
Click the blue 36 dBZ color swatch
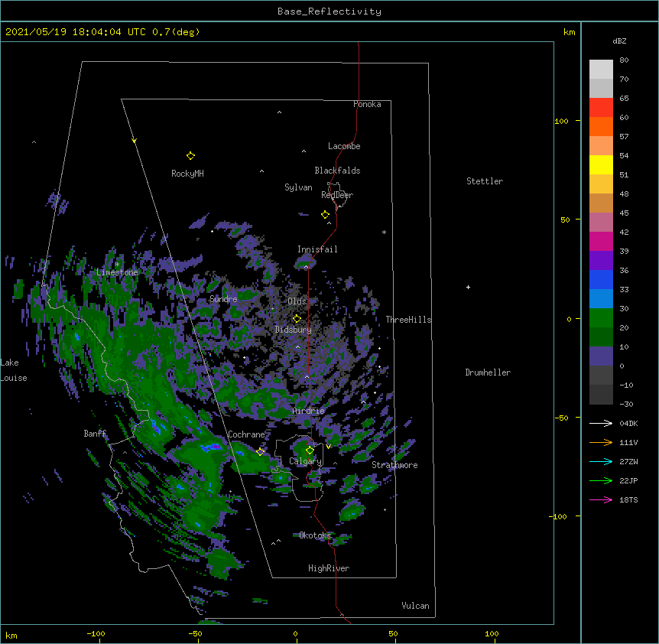pos(601,279)
